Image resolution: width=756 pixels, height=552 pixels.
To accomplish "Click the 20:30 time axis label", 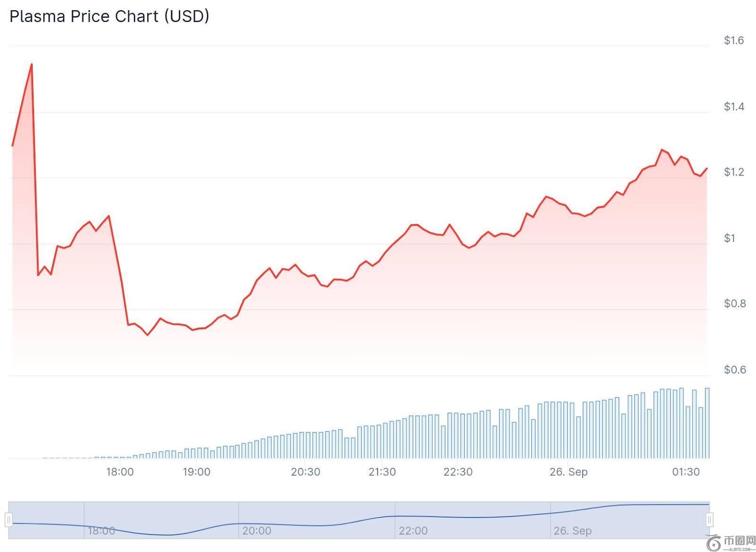I will 305,472.
